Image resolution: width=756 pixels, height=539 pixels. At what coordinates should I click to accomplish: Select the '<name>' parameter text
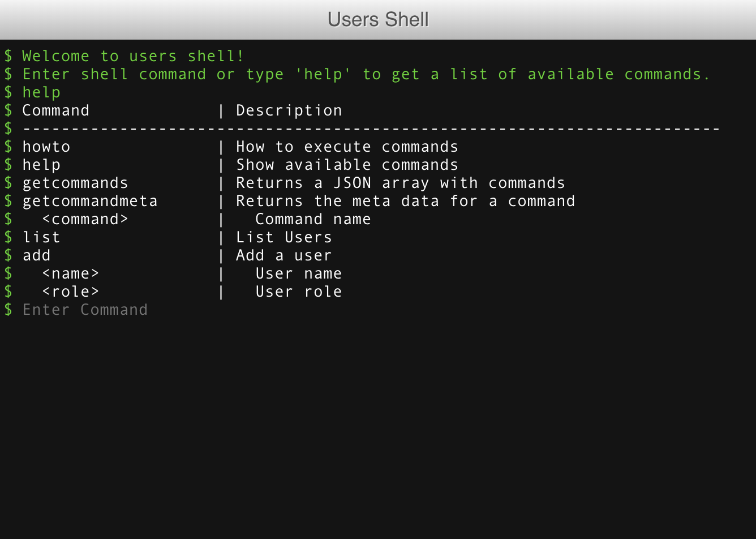coord(71,273)
